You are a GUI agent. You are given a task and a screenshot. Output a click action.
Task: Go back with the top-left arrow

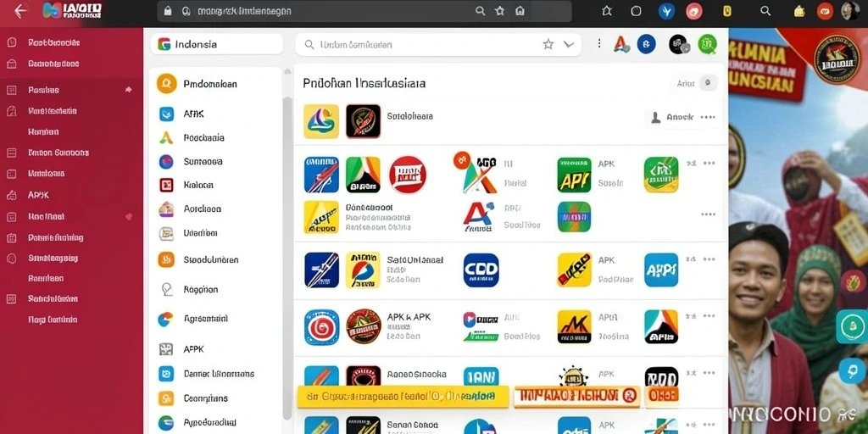pos(20,10)
